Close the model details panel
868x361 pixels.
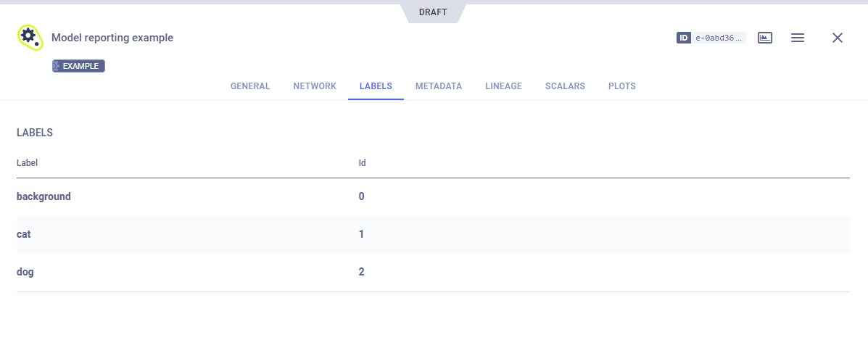(838, 38)
